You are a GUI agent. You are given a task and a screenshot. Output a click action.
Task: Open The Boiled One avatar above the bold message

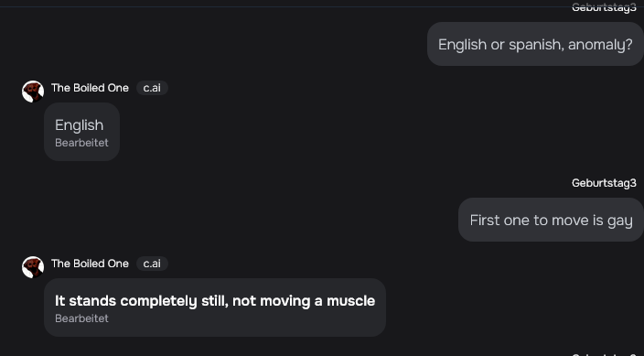point(33,267)
